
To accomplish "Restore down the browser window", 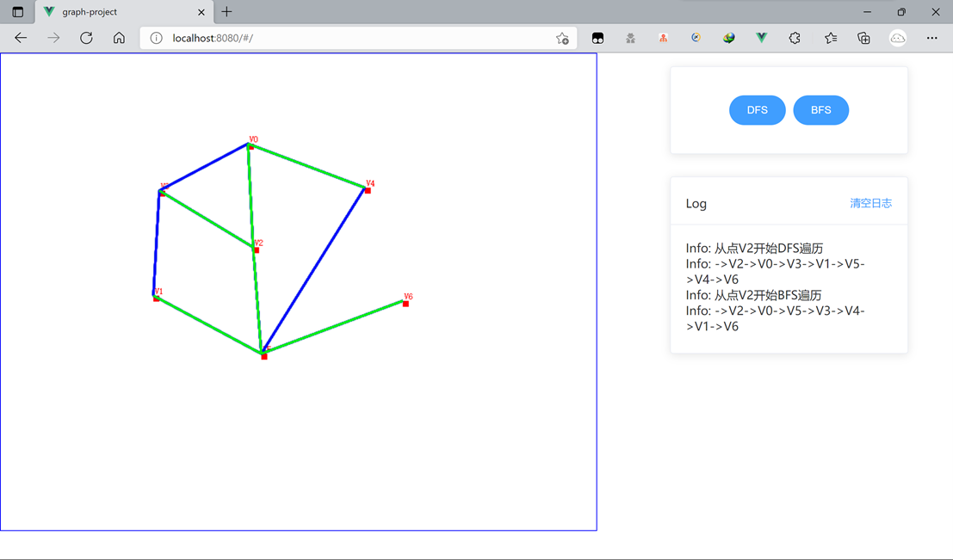I will click(901, 11).
